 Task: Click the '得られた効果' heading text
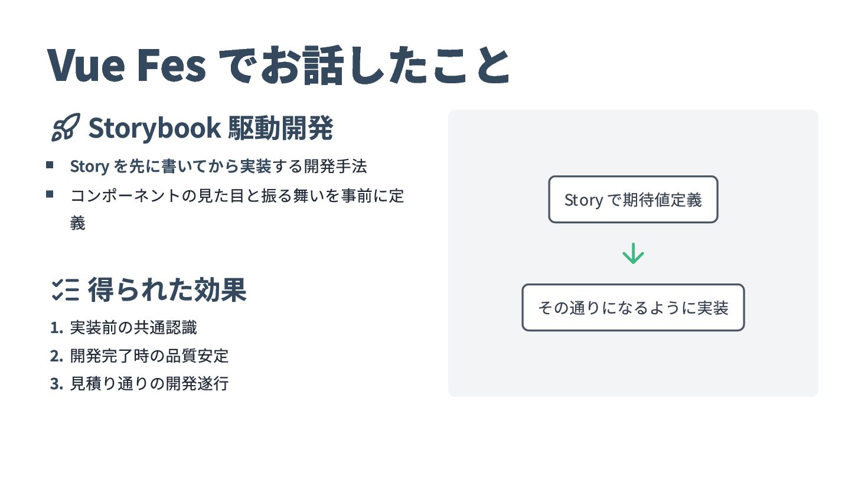click(x=167, y=289)
